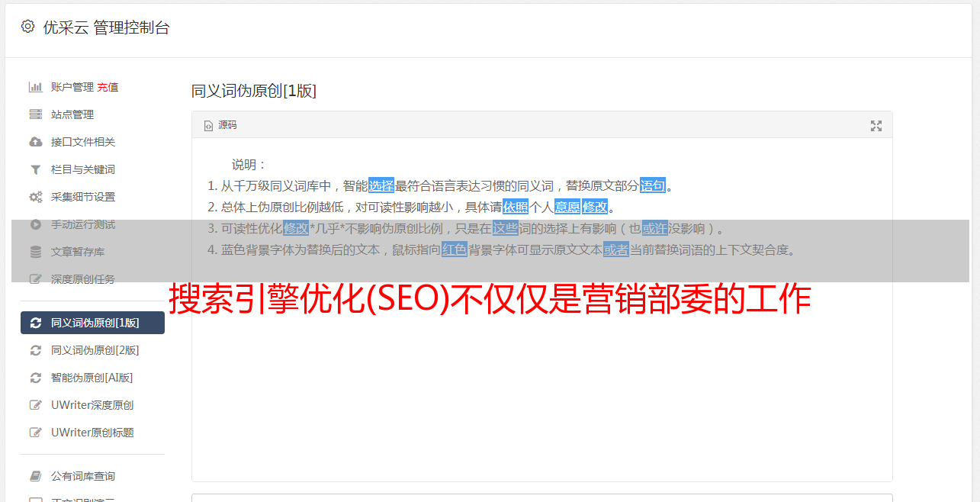Viewport: 980px width, 502px height.
Task: Open 同义词伪原创[1版] menu item
Action: 92,323
